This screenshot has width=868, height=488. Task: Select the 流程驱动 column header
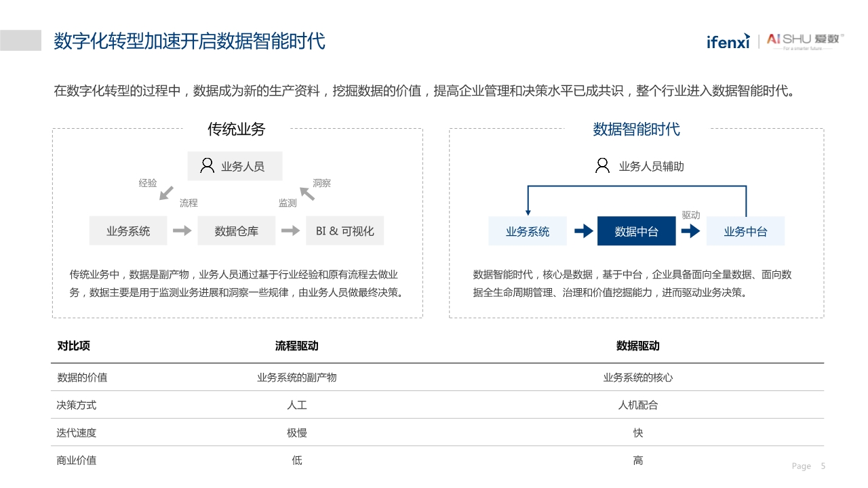[297, 346]
